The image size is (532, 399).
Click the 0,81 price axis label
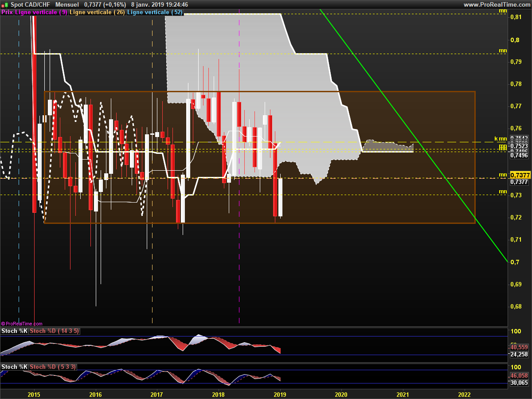point(516,17)
